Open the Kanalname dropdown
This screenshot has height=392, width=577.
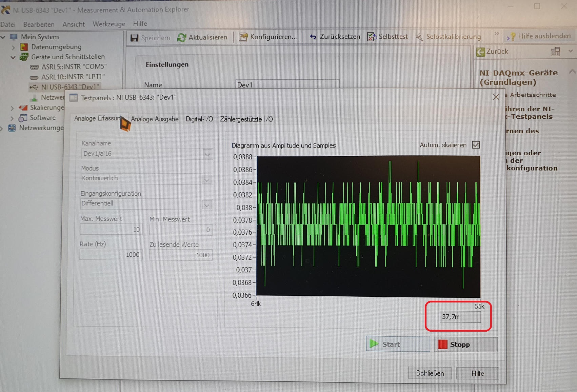click(207, 154)
